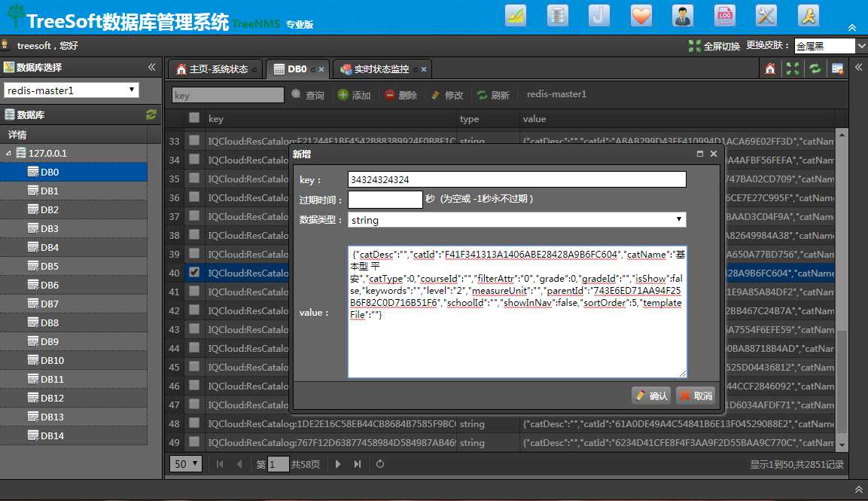The height and width of the screenshot is (501, 868).
Task: Collapse the 数据库选择 left panel
Action: [151, 67]
